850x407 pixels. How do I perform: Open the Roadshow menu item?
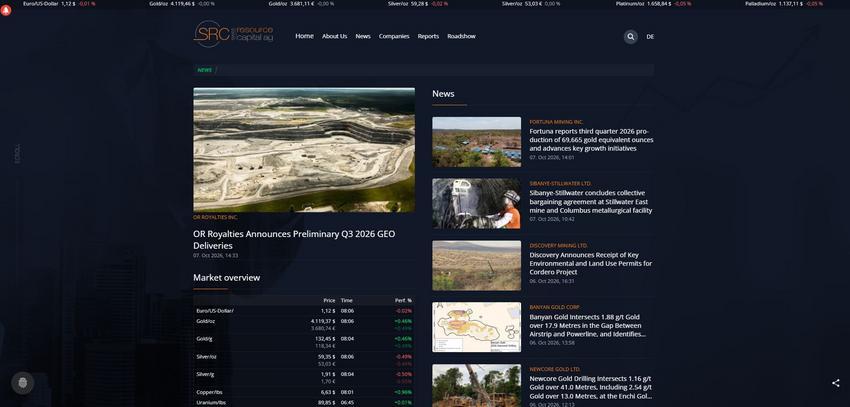point(461,36)
